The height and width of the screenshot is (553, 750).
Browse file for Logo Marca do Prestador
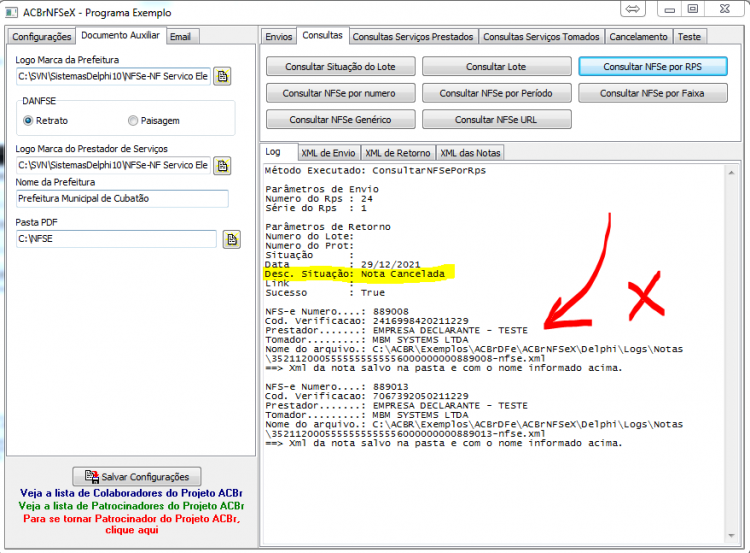tap(222, 166)
